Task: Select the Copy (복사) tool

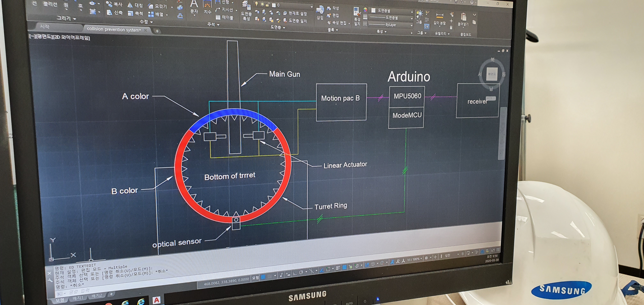Action: click(x=114, y=4)
